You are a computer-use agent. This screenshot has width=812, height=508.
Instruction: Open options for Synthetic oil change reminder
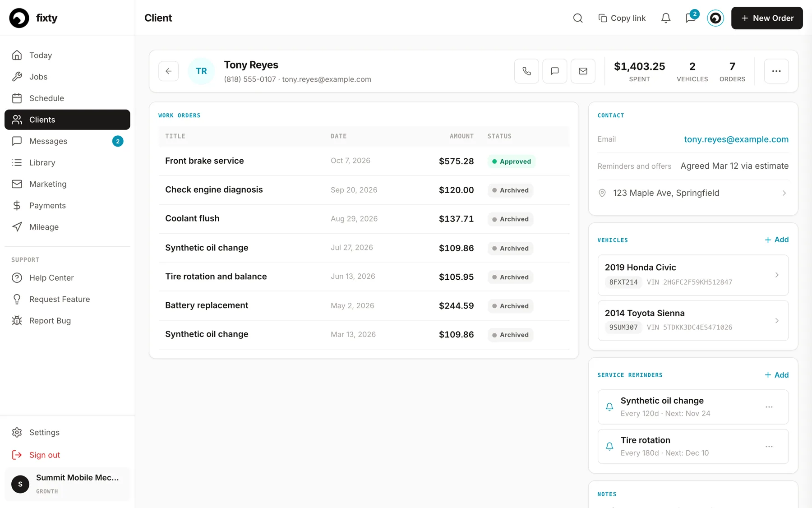(x=769, y=407)
